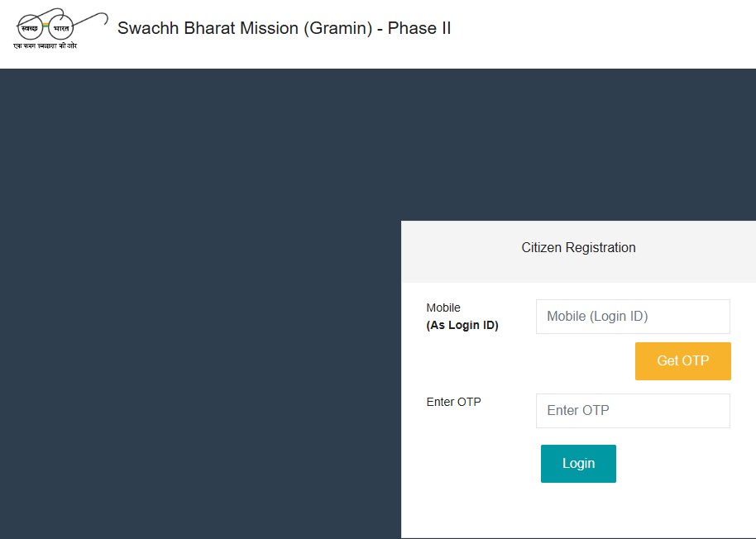Click the bold '(As Login ID)' text
756x539 pixels.
click(462, 326)
